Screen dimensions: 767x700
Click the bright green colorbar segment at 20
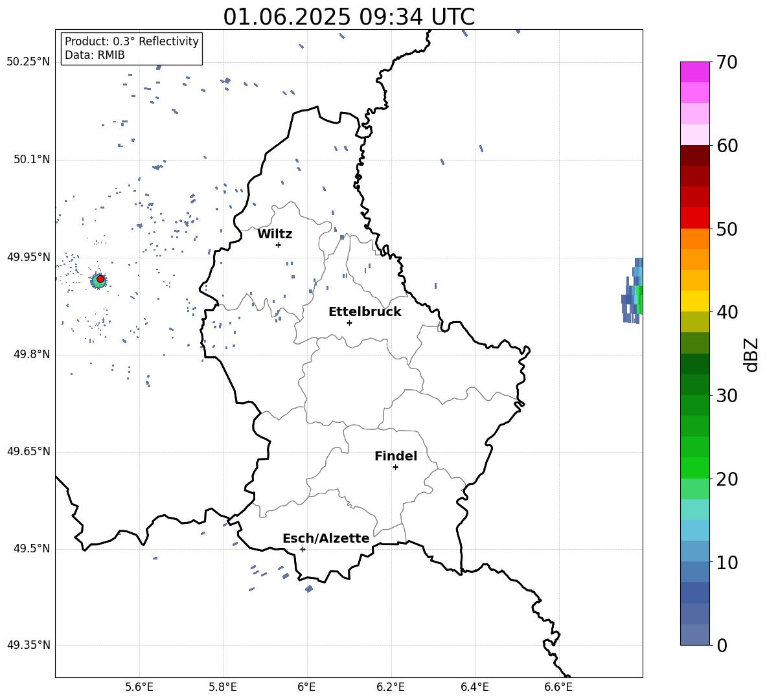695,468
